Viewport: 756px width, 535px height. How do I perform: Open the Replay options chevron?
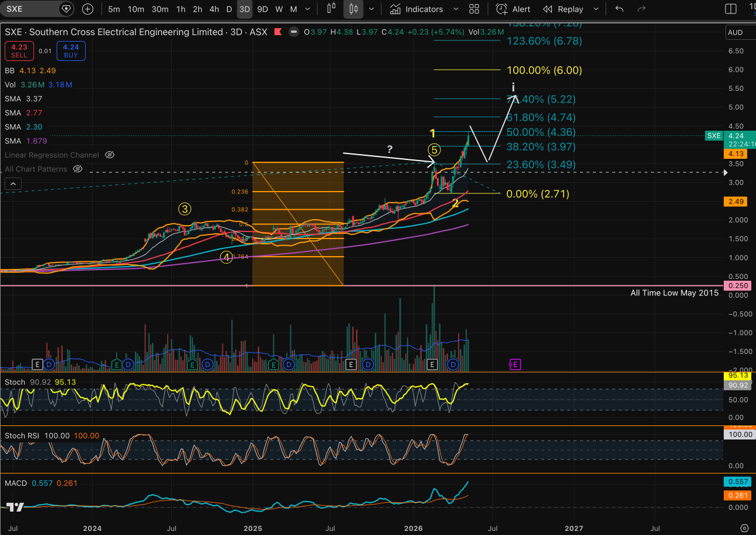[x=596, y=9]
